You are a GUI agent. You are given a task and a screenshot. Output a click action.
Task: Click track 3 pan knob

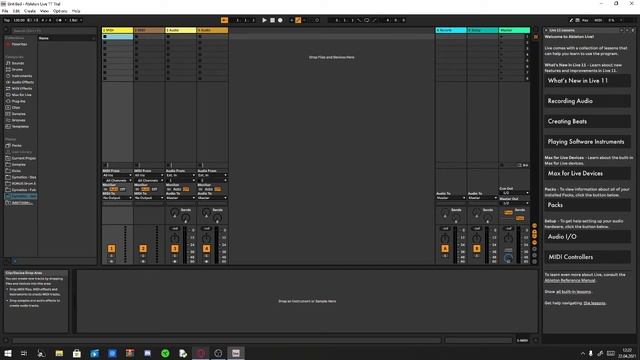point(174,238)
